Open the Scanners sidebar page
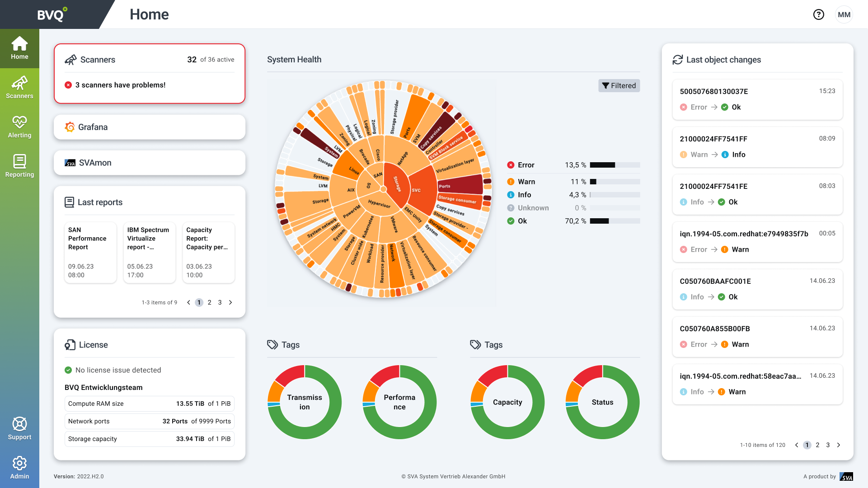Screen dimensions: 868x488 pos(19,88)
